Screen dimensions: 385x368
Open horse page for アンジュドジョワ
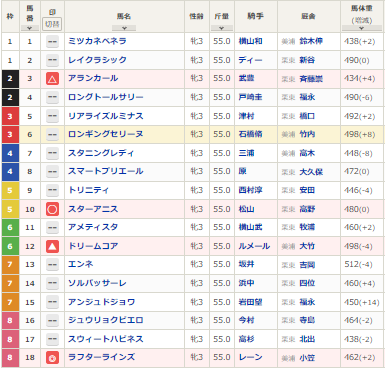tap(101, 302)
